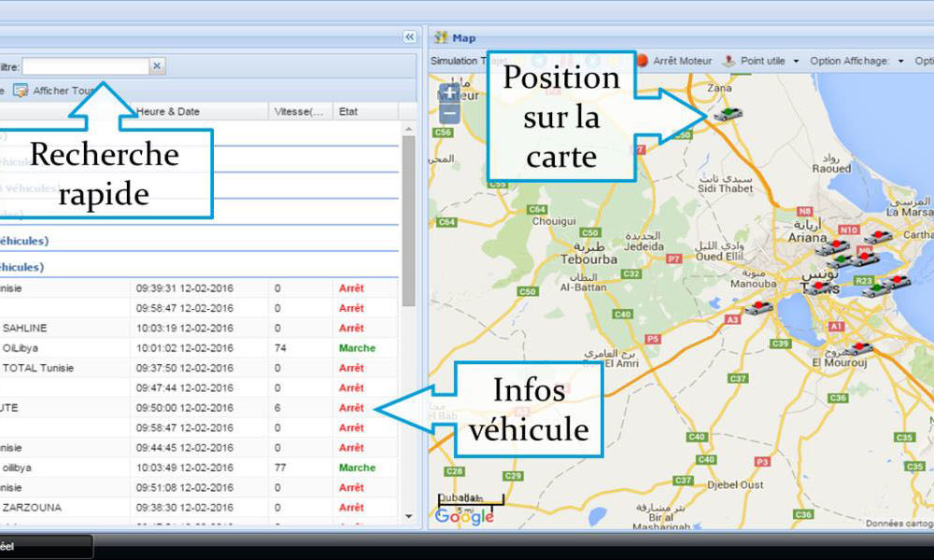Click the filter search input field
934x560 pixels.
coord(85,66)
